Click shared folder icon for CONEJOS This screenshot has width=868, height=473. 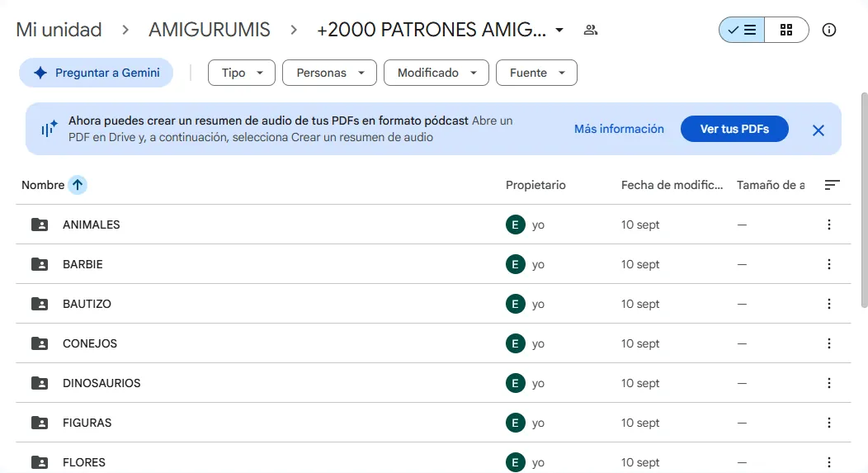[x=40, y=343]
